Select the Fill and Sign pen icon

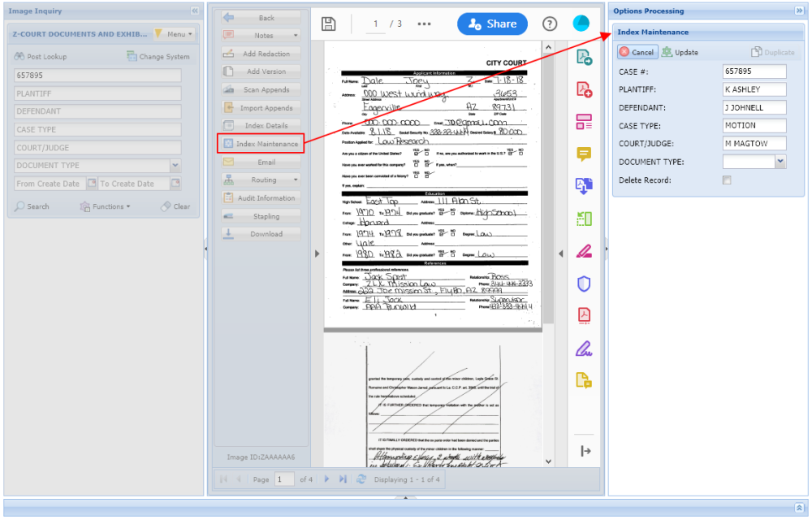coord(583,349)
